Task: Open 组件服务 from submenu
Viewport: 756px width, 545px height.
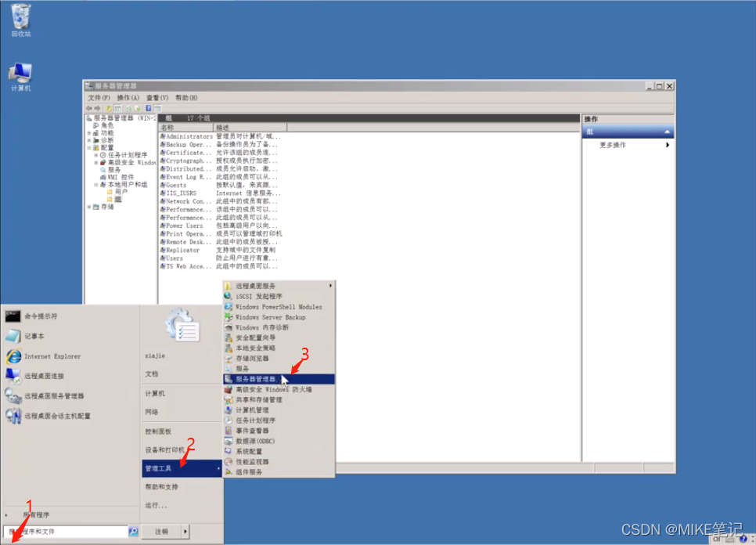Action: click(279, 472)
